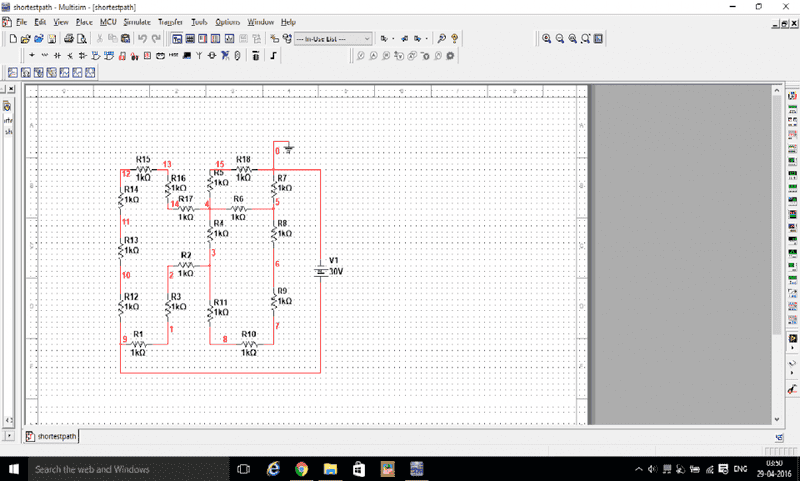Click the New file toolbar icon
The height and width of the screenshot is (481, 800).
11,38
